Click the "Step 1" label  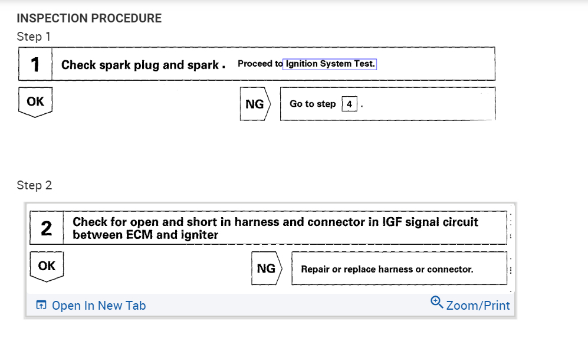34,37
